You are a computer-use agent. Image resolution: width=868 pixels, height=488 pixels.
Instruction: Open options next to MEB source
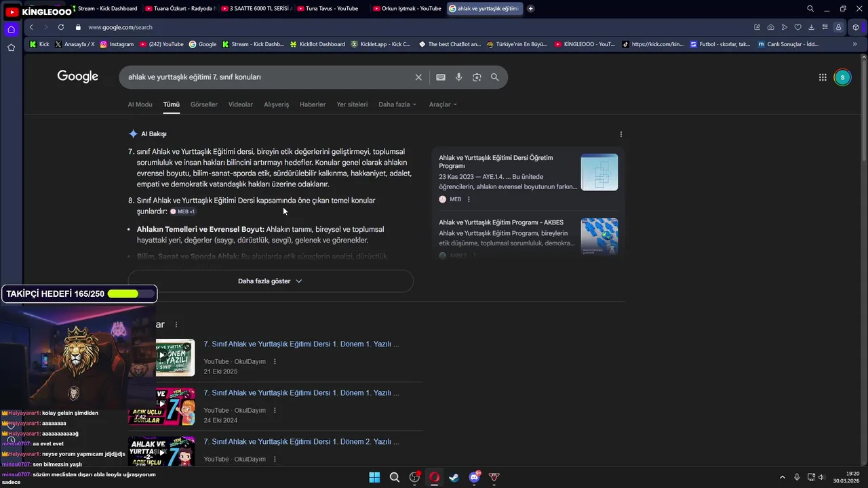[x=469, y=199]
